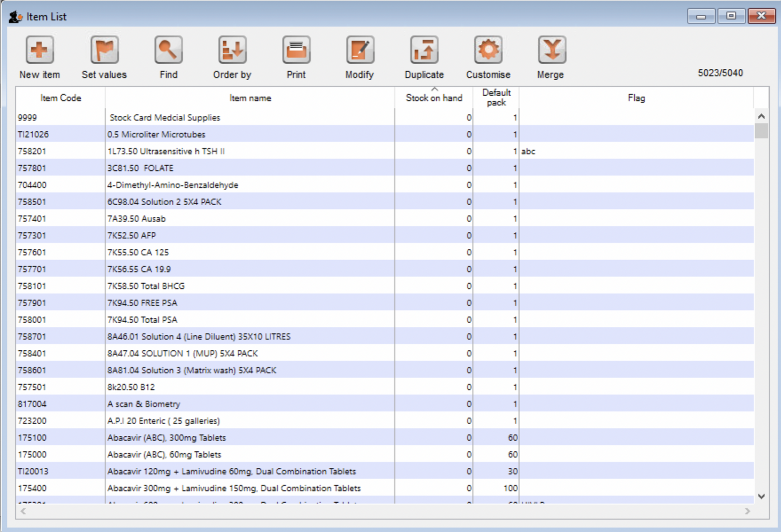Click the Item Code column header

click(60, 98)
